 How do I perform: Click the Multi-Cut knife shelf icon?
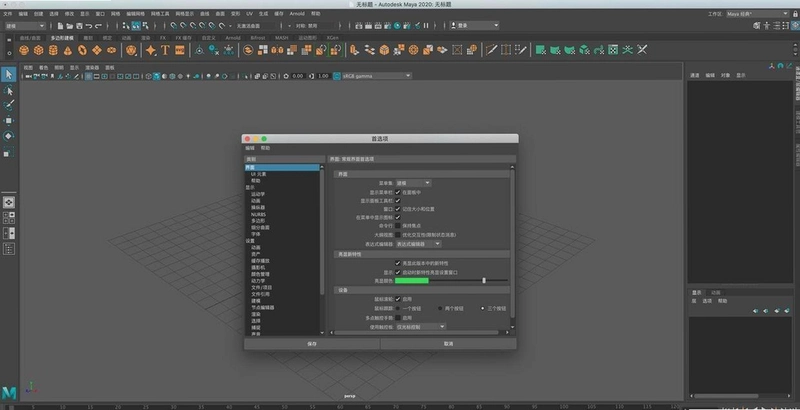pos(491,50)
